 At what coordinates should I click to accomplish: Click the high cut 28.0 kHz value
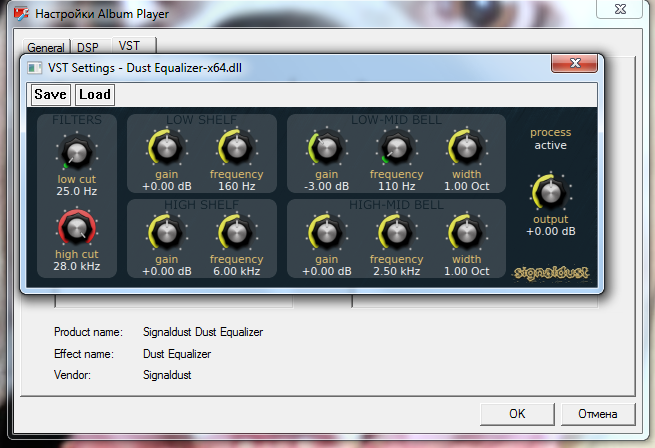tap(77, 266)
